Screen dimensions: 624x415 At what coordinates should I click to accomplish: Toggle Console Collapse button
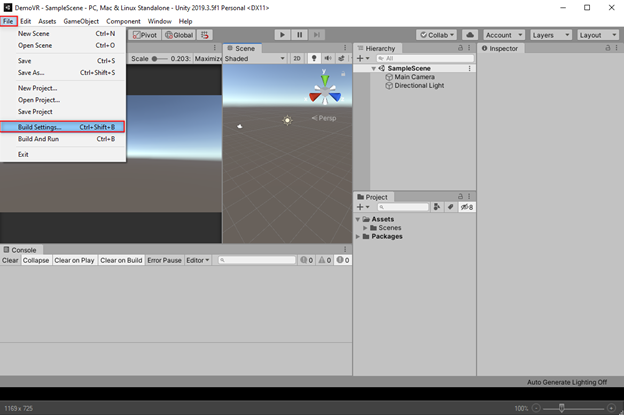(36, 260)
